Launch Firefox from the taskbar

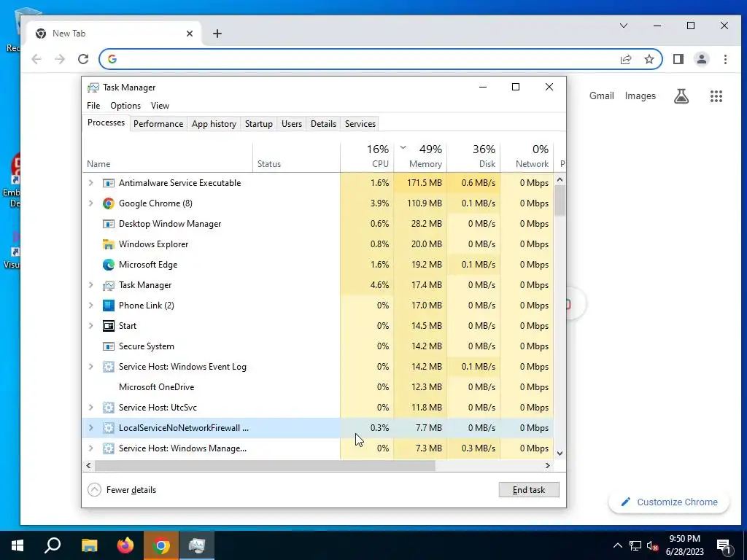(125, 545)
